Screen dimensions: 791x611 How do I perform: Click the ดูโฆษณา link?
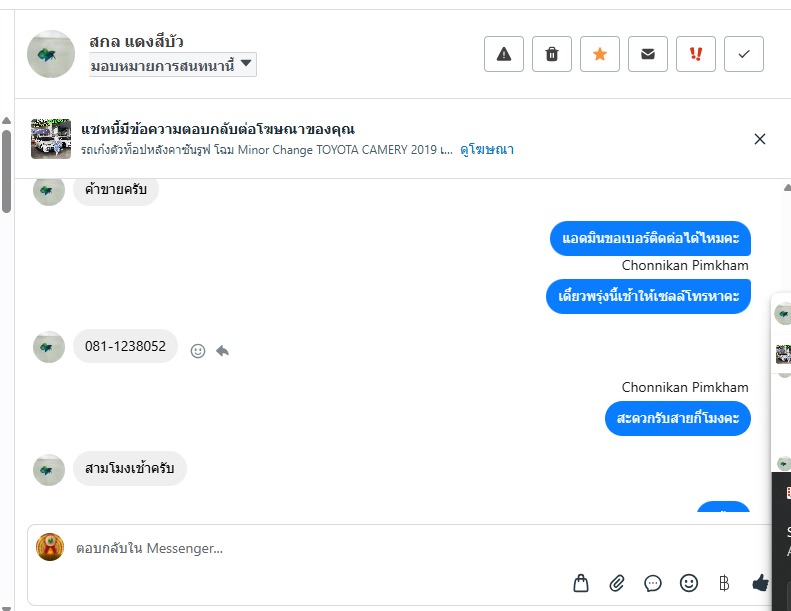487,149
